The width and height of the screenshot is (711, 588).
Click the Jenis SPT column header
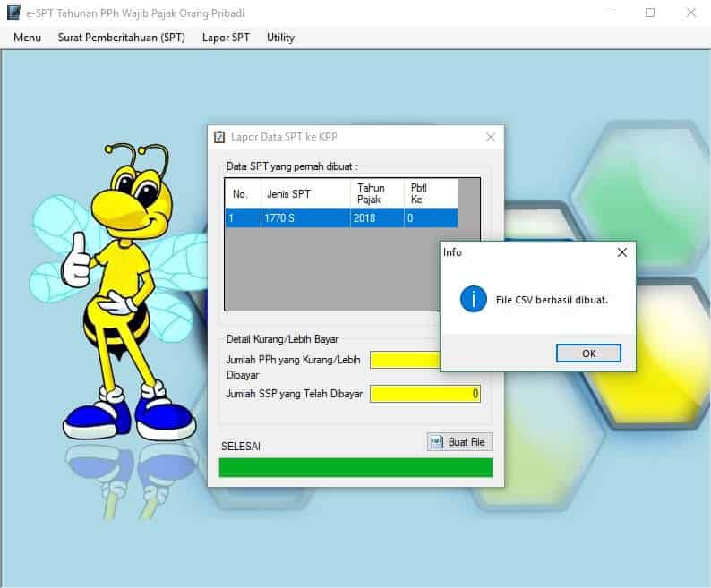tap(305, 194)
